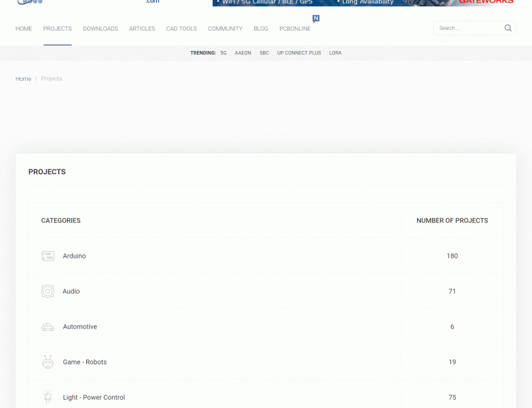The height and width of the screenshot is (408, 532).
Task: Click the Home breadcrumb link
Action: (x=24, y=79)
